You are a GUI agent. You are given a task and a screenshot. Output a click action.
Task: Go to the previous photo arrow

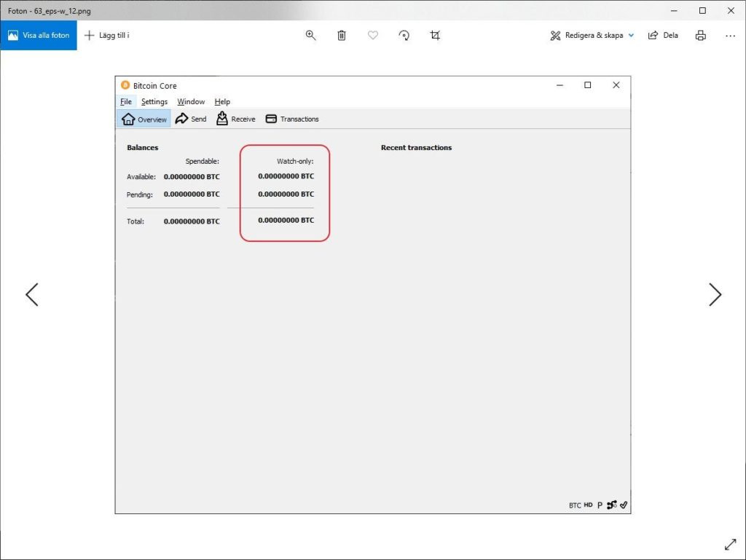point(32,295)
